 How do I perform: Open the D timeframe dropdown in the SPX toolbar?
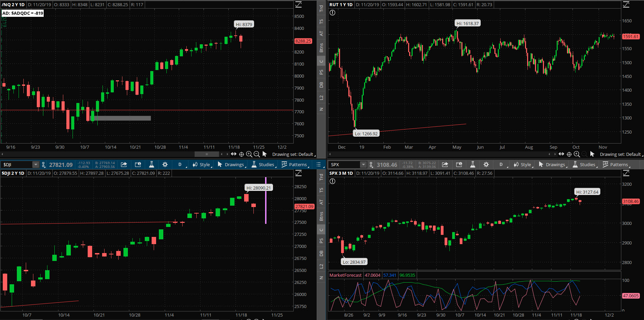tap(502, 164)
